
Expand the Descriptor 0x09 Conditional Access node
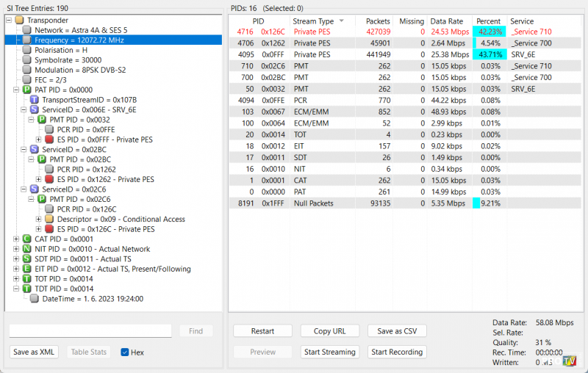[x=39, y=219]
